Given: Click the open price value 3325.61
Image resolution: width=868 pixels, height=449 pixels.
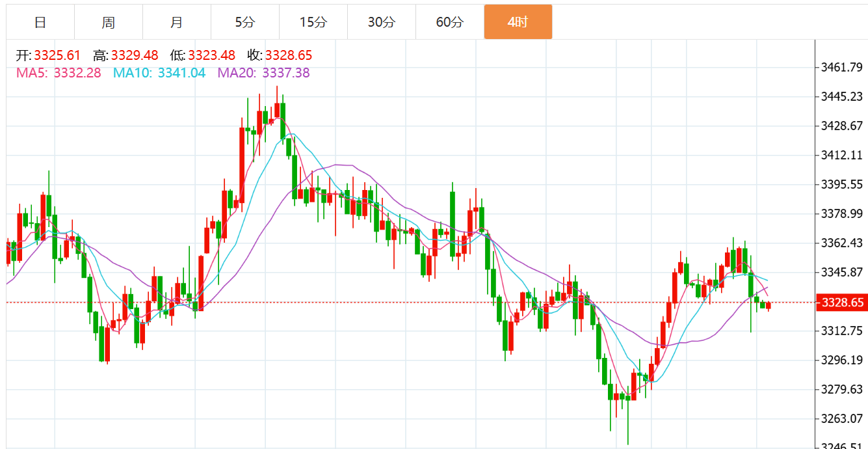Looking at the screenshot, I should click(57, 56).
